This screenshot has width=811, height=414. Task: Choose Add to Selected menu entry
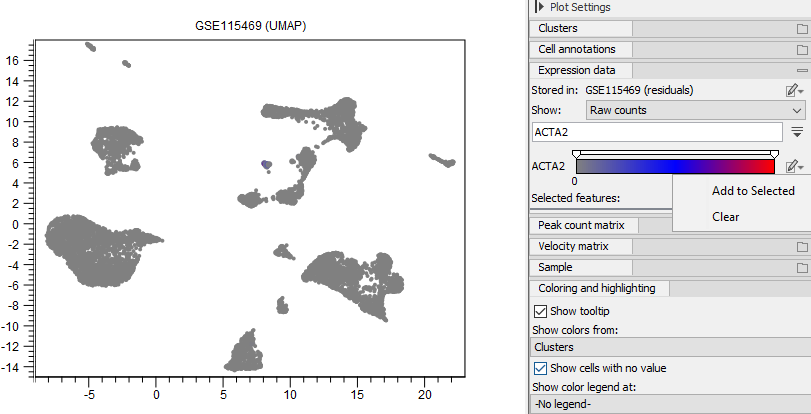[x=753, y=191]
